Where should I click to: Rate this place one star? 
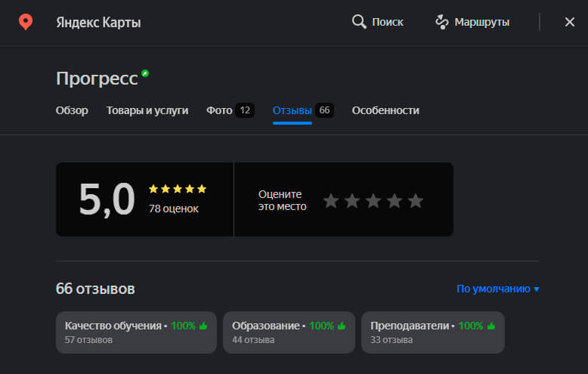tap(331, 201)
